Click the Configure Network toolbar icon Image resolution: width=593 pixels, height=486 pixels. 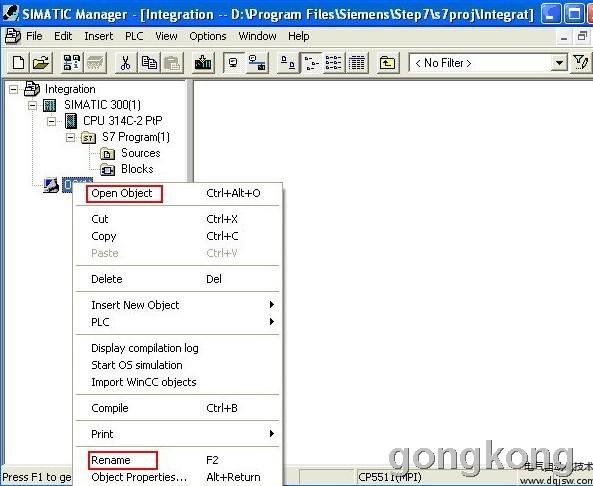click(x=257, y=62)
